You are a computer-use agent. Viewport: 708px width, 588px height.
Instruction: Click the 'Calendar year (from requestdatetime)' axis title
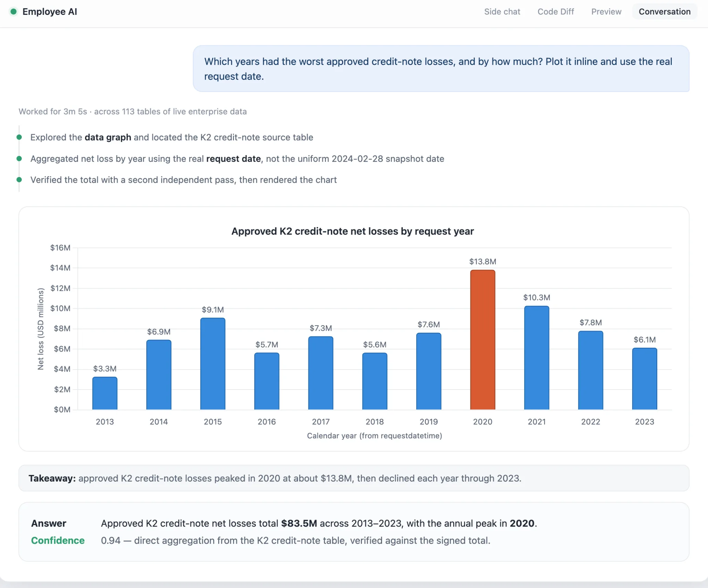[374, 436]
